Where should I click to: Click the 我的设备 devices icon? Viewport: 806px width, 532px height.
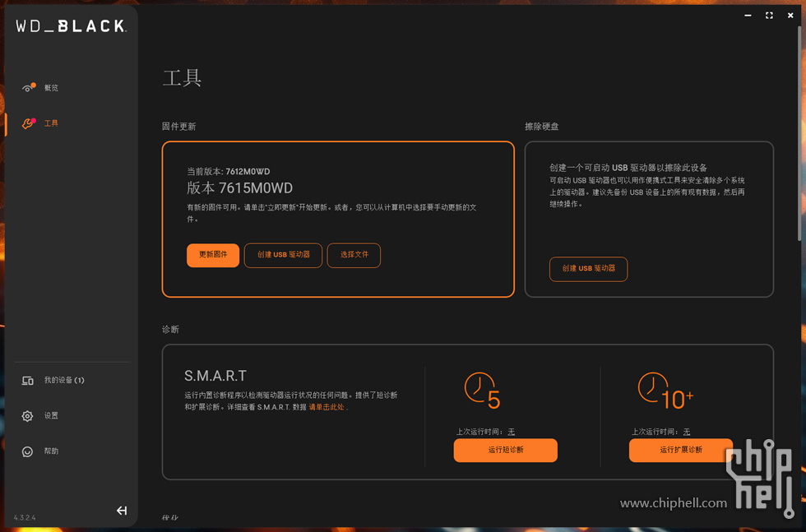tap(28, 381)
